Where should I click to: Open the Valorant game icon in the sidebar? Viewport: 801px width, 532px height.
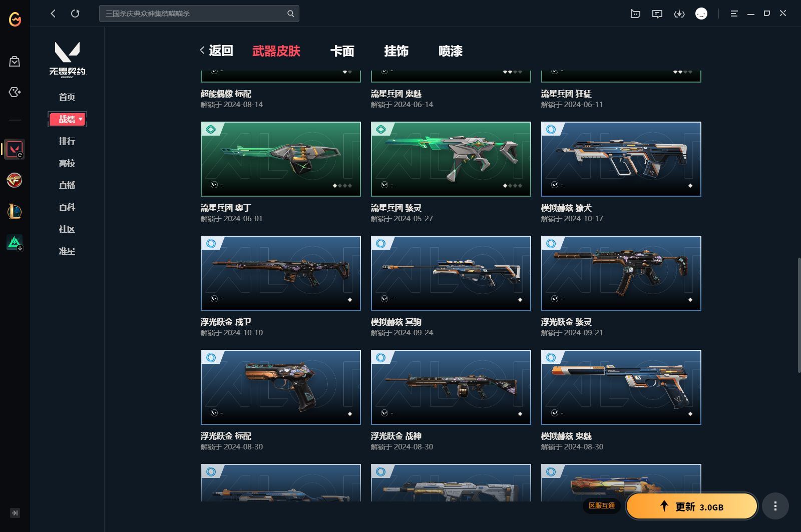pyautogui.click(x=15, y=149)
